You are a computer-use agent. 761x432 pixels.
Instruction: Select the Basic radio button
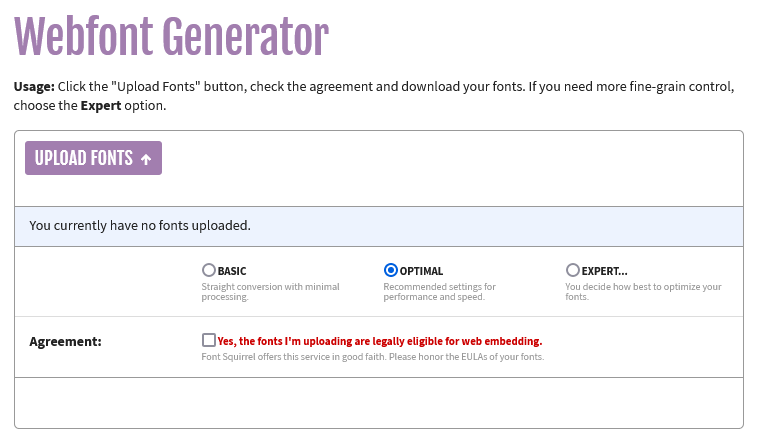click(208, 270)
